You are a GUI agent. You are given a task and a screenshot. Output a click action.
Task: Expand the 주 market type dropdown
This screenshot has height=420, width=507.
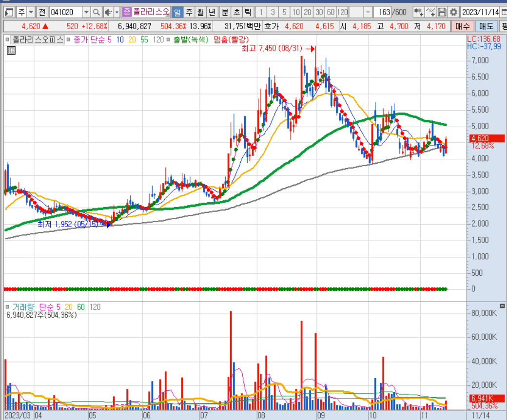(31, 13)
